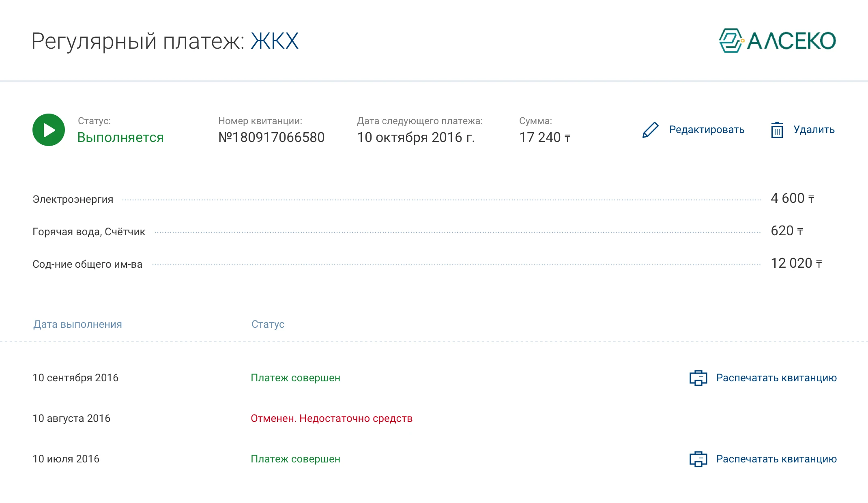The width and height of the screenshot is (868, 503).
Task: Click printer icon for 10 июля 2016
Action: (698, 459)
